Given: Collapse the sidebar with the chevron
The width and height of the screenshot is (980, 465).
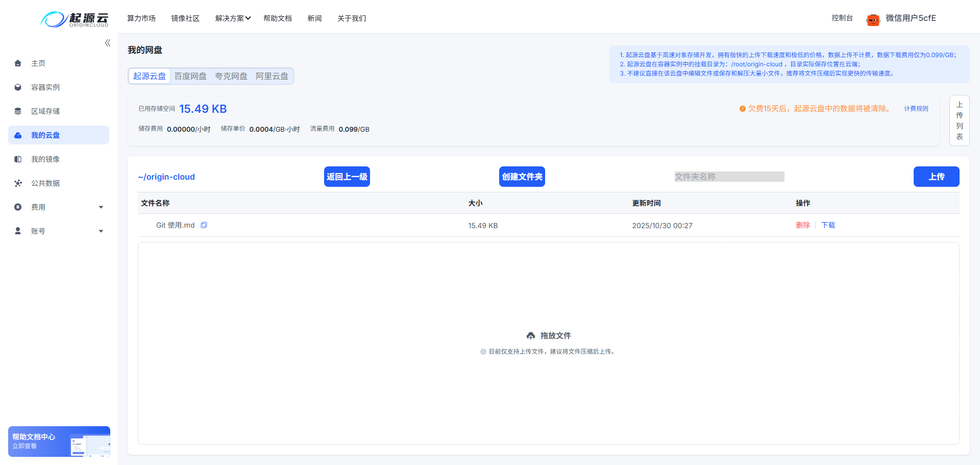Looking at the screenshot, I should (x=107, y=43).
